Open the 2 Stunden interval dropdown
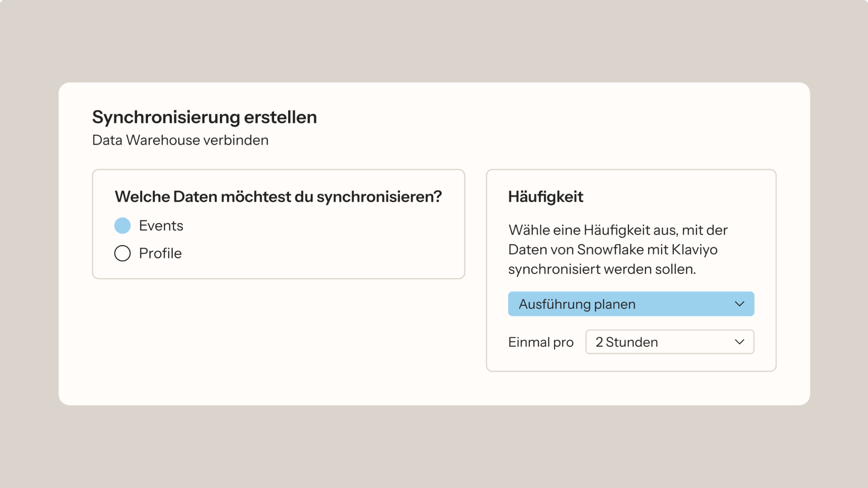The image size is (868, 488). (669, 342)
